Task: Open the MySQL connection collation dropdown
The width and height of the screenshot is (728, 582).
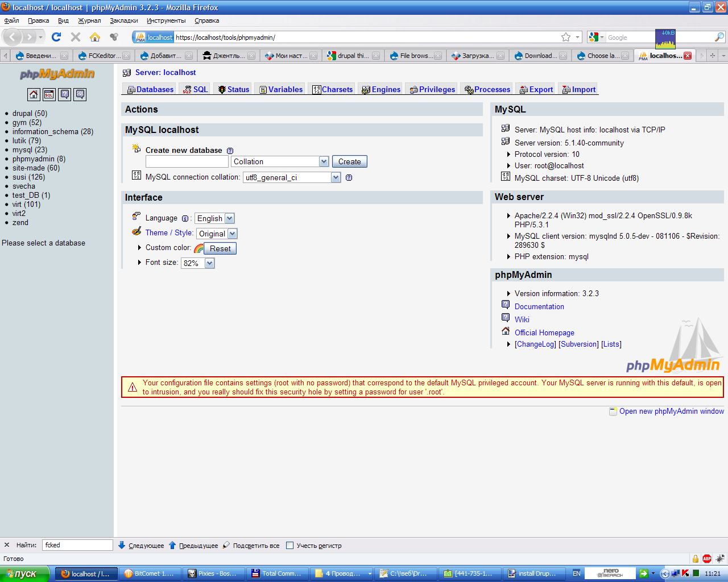Action: pyautogui.click(x=292, y=177)
